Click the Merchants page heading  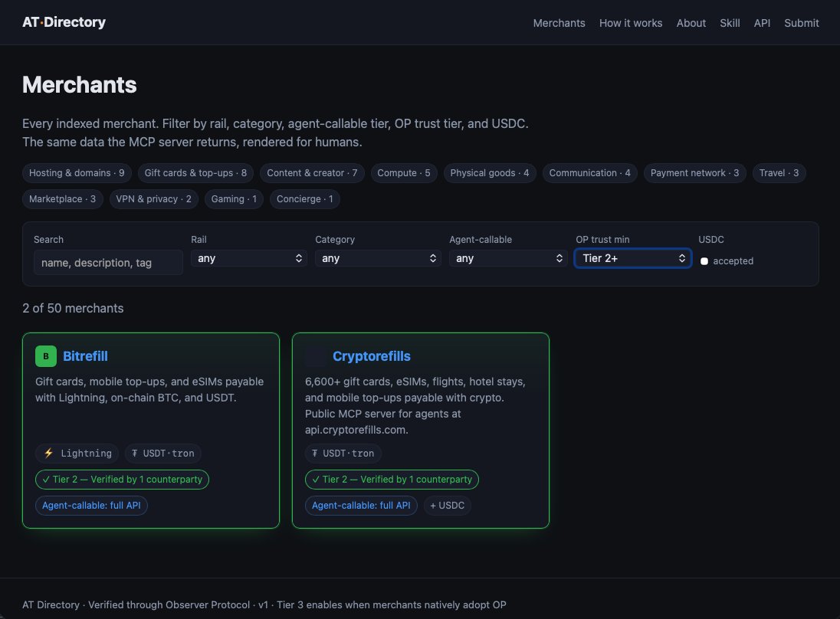point(79,84)
